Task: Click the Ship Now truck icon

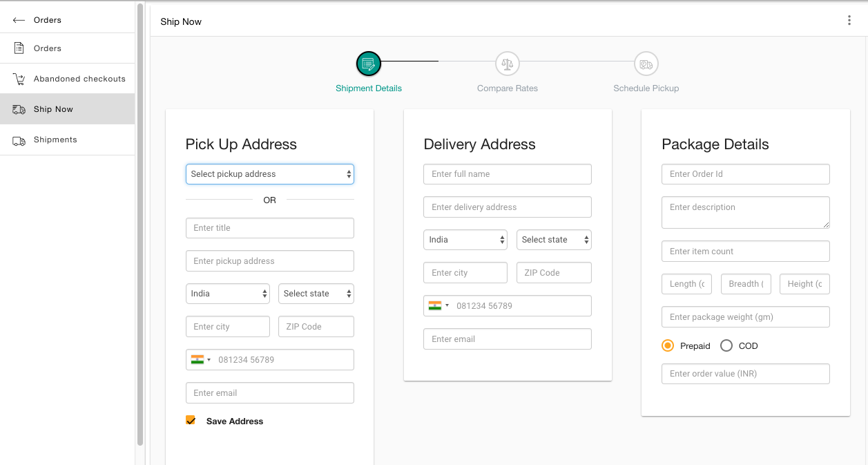Action: [x=19, y=109]
